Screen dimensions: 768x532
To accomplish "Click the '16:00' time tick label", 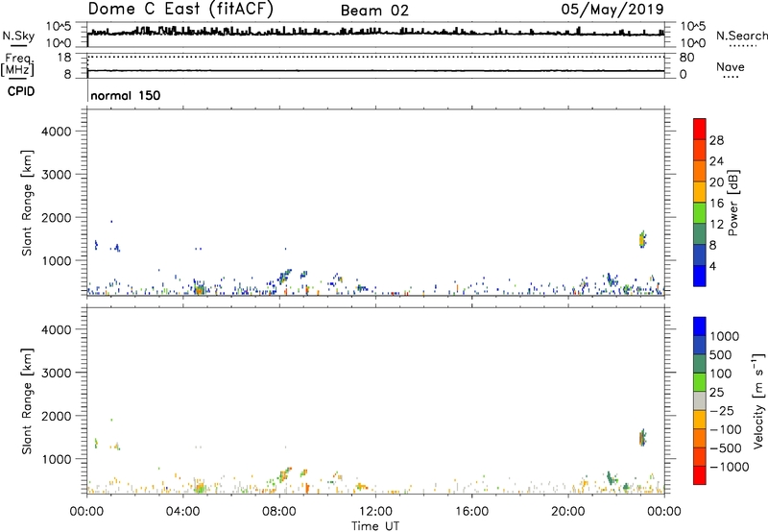I will pyautogui.click(x=471, y=512).
